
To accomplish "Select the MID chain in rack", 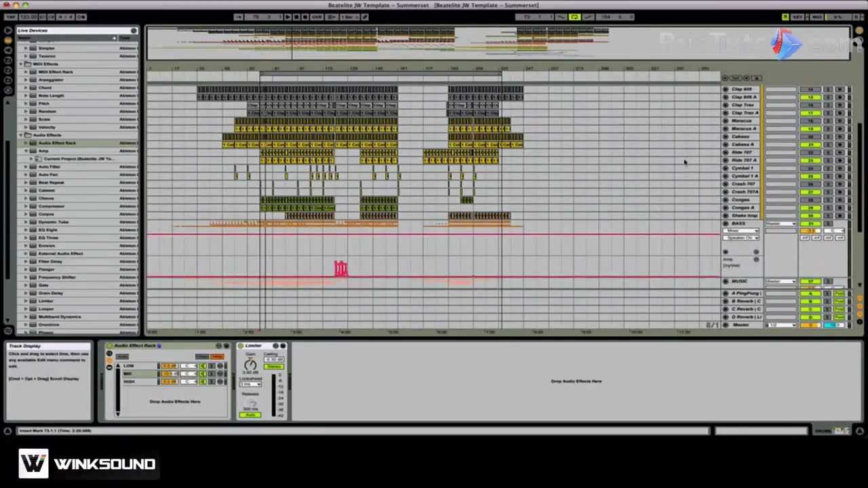I will [x=140, y=373].
